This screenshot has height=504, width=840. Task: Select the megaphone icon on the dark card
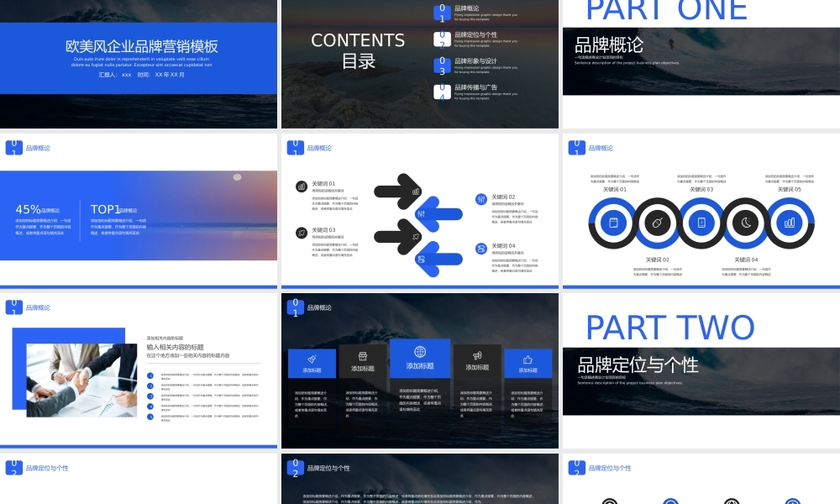[477, 355]
